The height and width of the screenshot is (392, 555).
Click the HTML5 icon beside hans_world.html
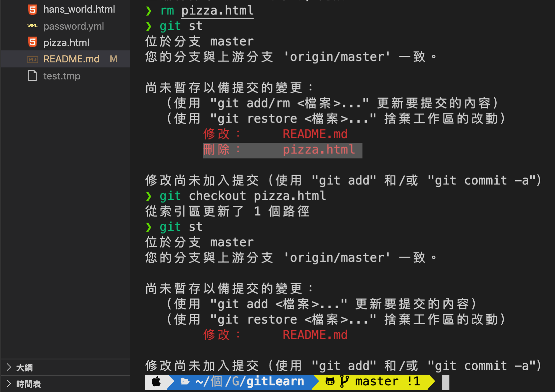[x=32, y=9]
